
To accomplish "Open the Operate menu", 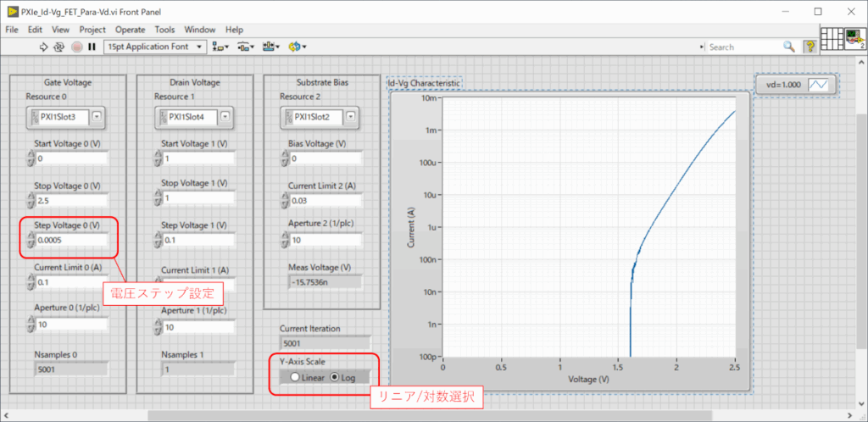I will click(x=130, y=30).
